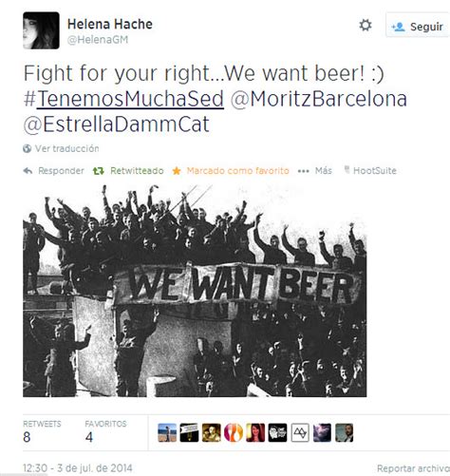Toggle the favorite star icon

pos(177,171)
